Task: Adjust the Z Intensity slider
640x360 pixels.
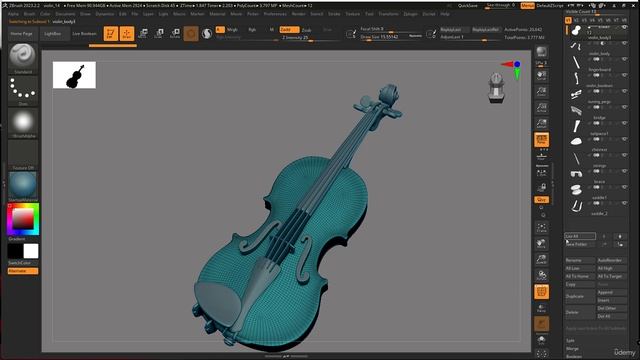Action: pyautogui.click(x=309, y=38)
